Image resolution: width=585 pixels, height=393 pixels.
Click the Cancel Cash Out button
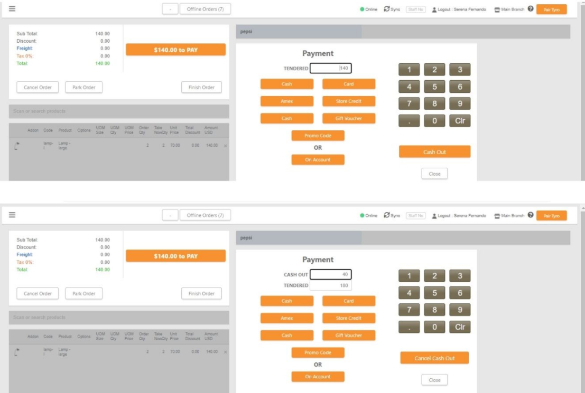[435, 358]
